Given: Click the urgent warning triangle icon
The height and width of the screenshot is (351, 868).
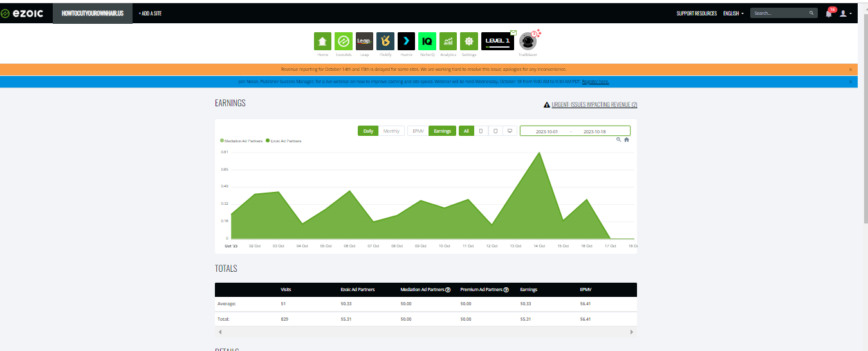Looking at the screenshot, I should 547,104.
